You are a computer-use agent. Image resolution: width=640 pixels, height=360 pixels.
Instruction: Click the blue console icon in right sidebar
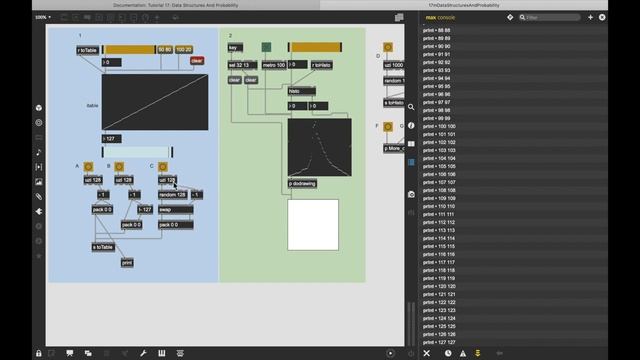[411, 162]
